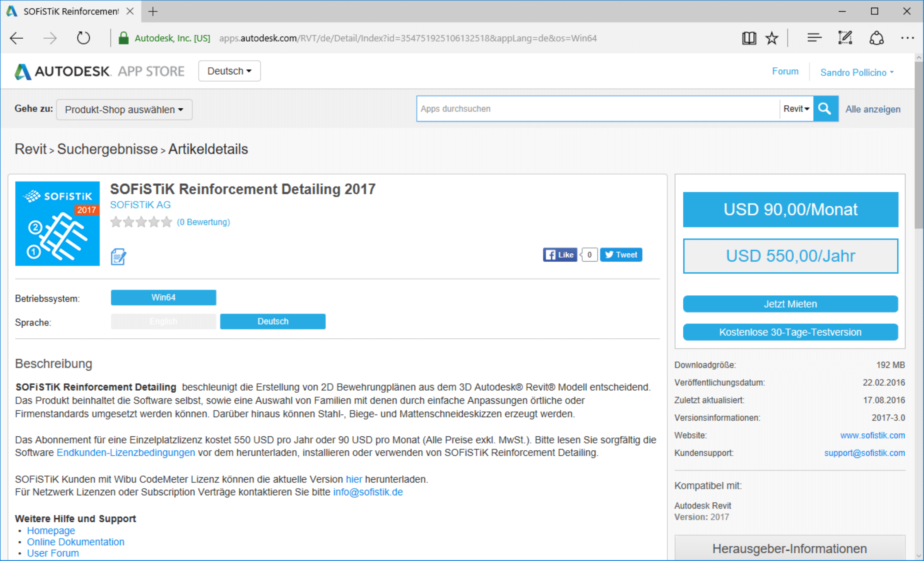924x561 pixels.
Task: Select the USD 550,00/Jahr pricing option
Action: tap(790, 256)
